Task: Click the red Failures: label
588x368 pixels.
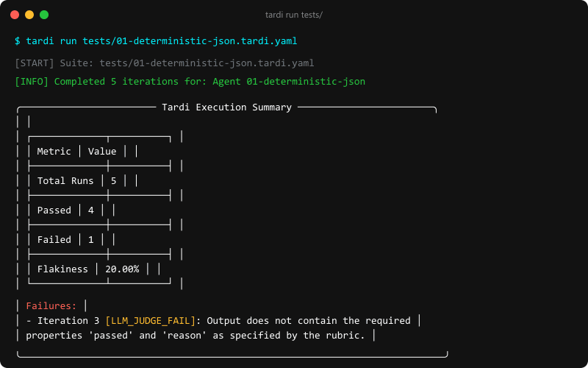Action: (51, 306)
